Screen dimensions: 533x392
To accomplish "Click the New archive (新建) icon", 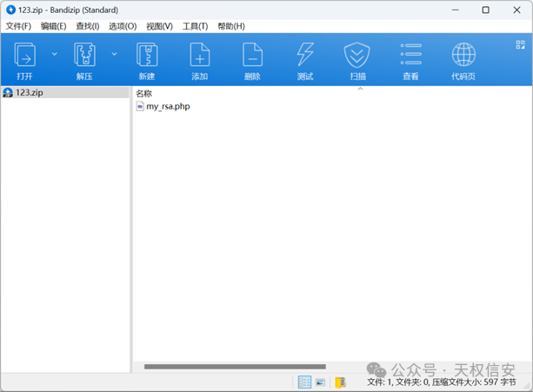I will click(x=147, y=55).
